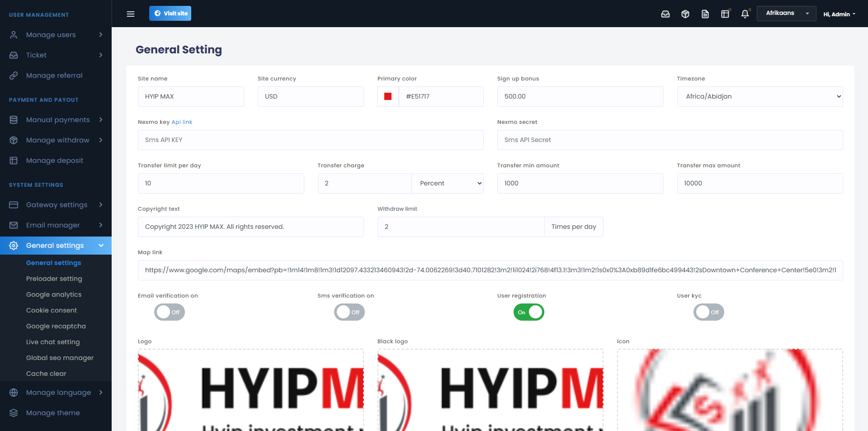The height and width of the screenshot is (431, 868).
Task: Click the red primary color swatch
Action: (x=388, y=96)
